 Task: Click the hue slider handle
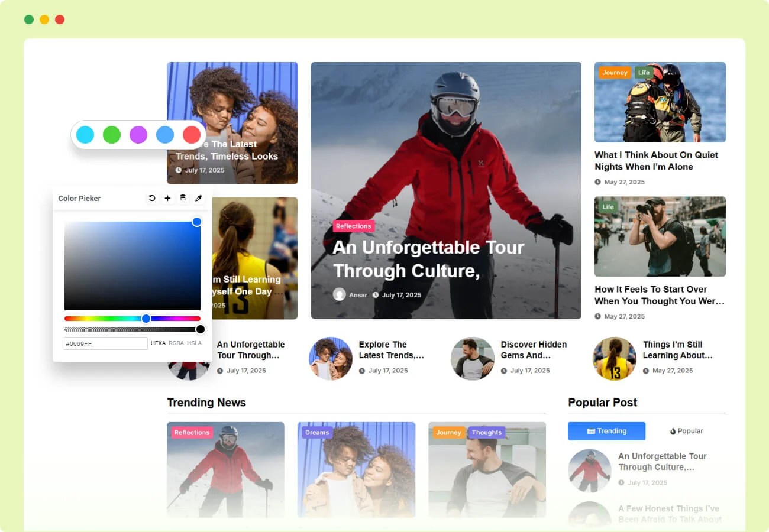pyautogui.click(x=146, y=319)
